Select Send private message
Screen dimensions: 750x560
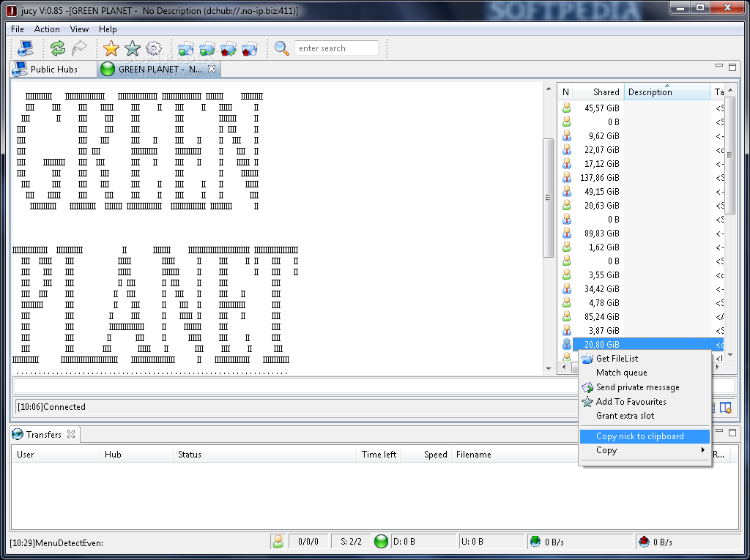click(x=645, y=387)
